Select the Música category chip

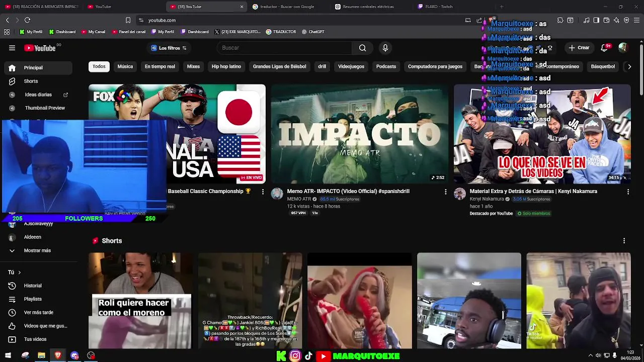pos(125,66)
